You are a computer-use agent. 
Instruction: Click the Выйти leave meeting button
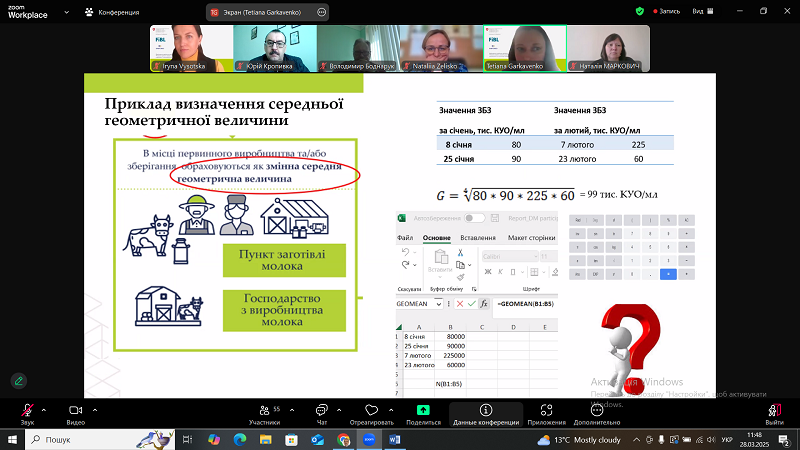[x=774, y=414]
